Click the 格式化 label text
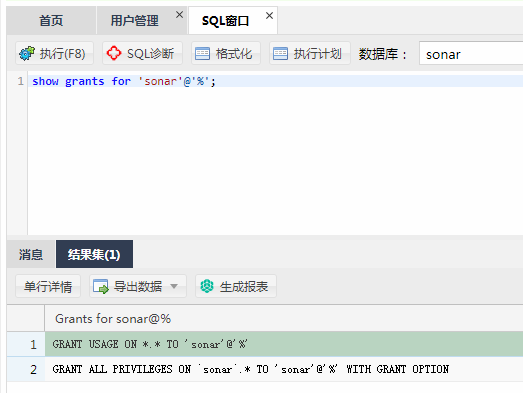The width and height of the screenshot is (523, 393). [233, 54]
